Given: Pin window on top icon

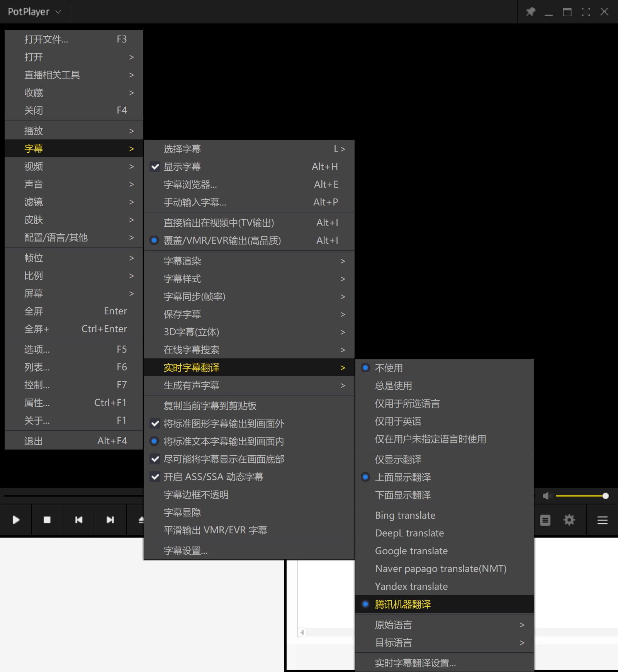Looking at the screenshot, I should pyautogui.click(x=530, y=12).
